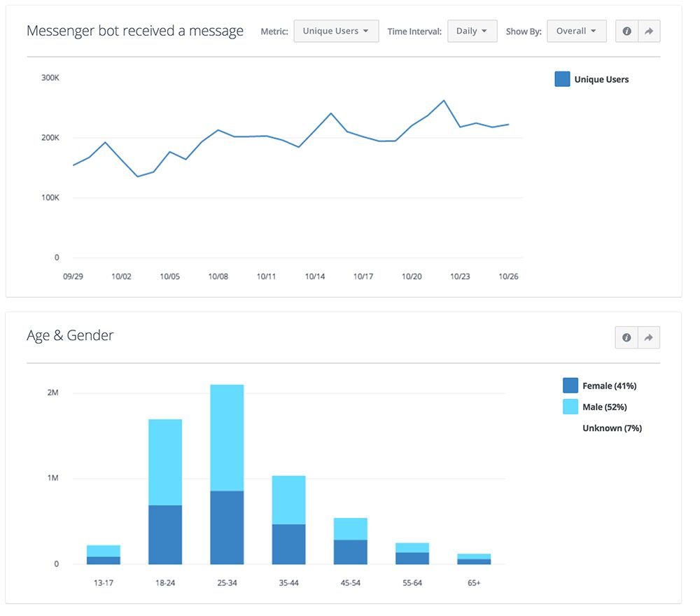Select the male segment of 25-34 bar

point(227,437)
